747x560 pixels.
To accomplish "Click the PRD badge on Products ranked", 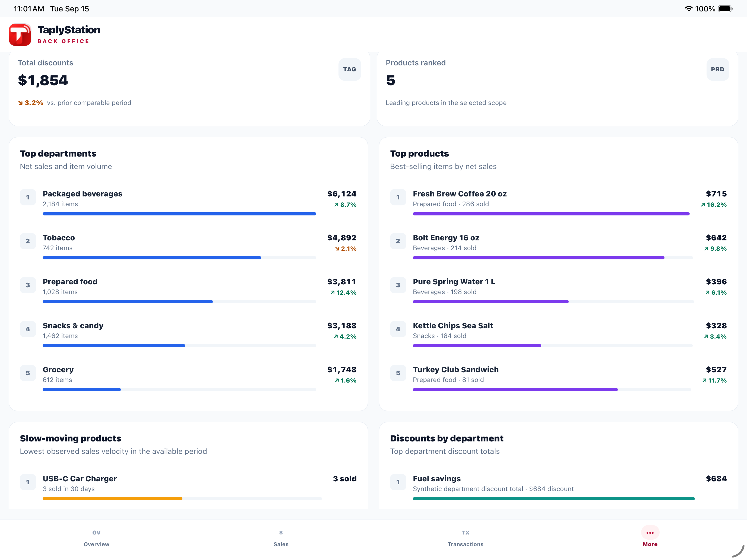I will [x=717, y=69].
